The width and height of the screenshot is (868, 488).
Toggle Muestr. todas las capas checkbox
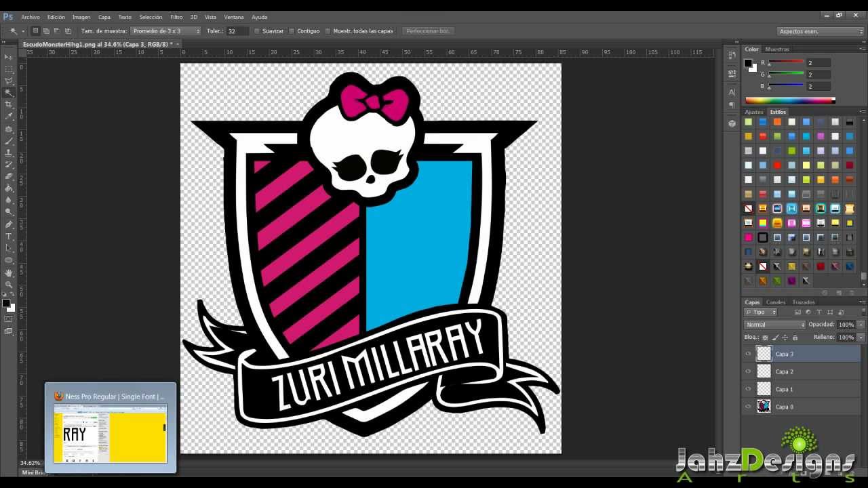(328, 31)
